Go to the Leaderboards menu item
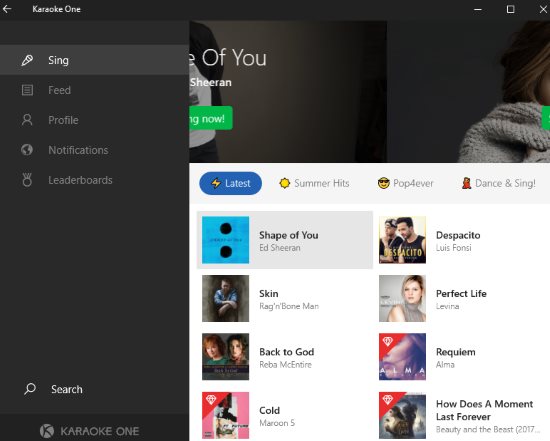Viewport: 550px width, 441px height. (x=94, y=180)
